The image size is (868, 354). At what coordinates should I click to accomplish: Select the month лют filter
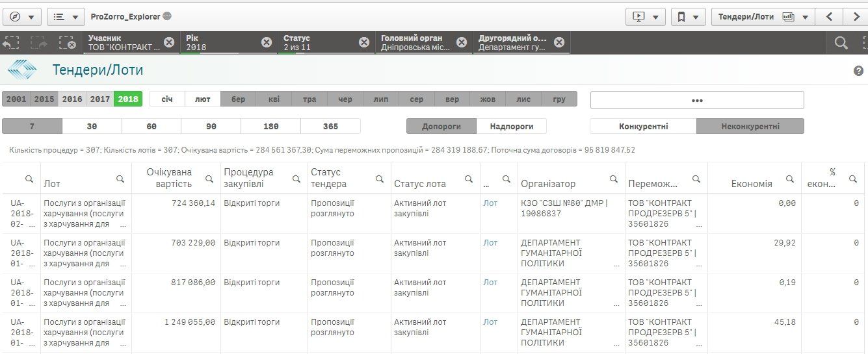click(x=203, y=99)
